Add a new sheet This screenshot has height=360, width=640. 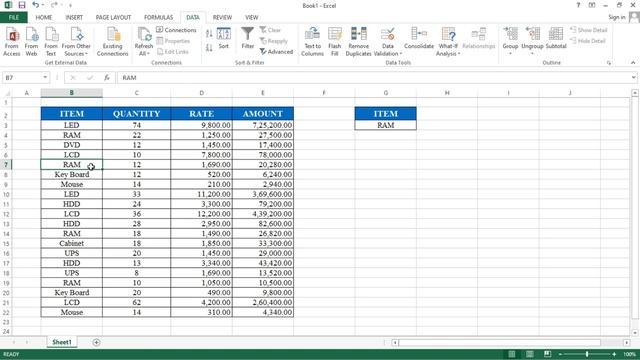coord(96,342)
